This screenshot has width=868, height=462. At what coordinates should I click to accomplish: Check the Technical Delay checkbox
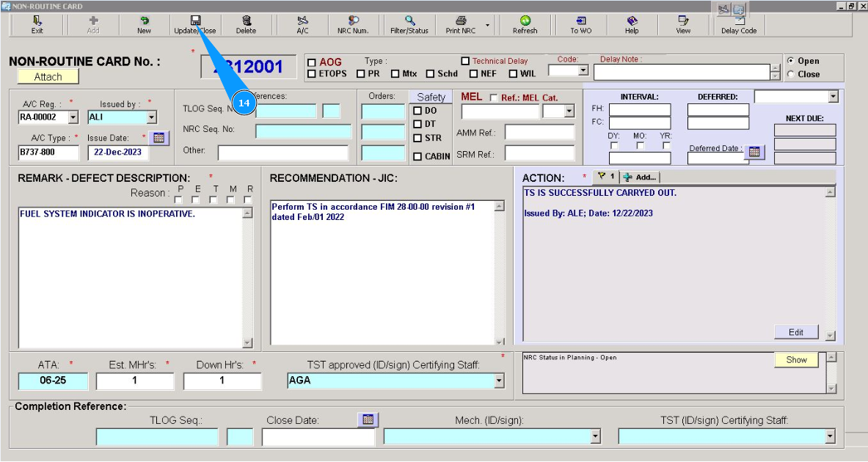click(x=465, y=61)
